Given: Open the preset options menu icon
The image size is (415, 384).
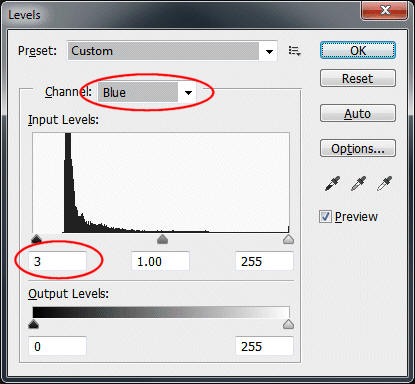Looking at the screenshot, I should pyautogui.click(x=295, y=51).
